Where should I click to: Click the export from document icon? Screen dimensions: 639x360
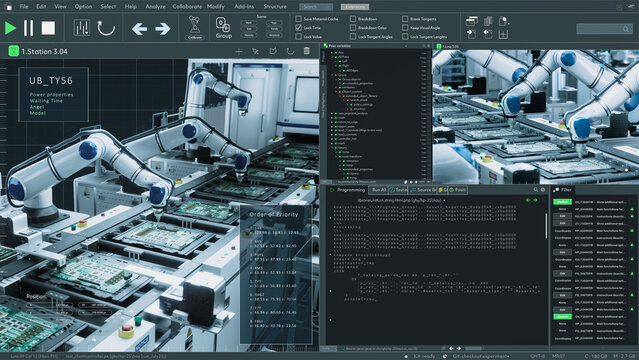click(488, 35)
